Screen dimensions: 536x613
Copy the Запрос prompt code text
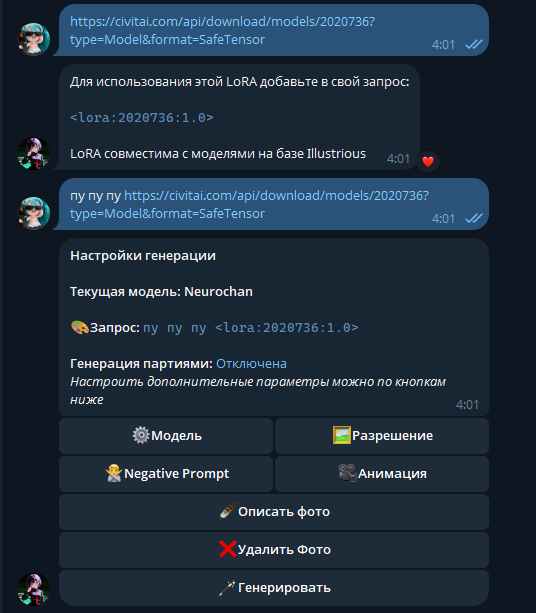coord(251,328)
